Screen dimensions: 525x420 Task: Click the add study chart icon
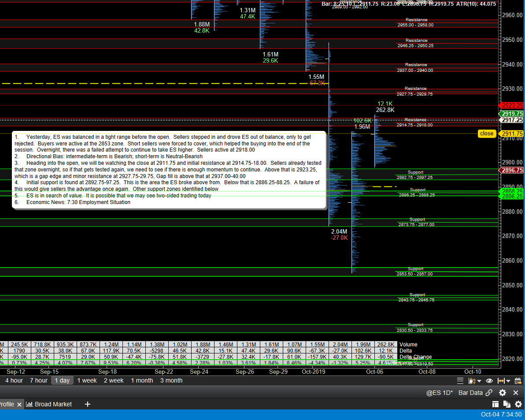(472, 380)
